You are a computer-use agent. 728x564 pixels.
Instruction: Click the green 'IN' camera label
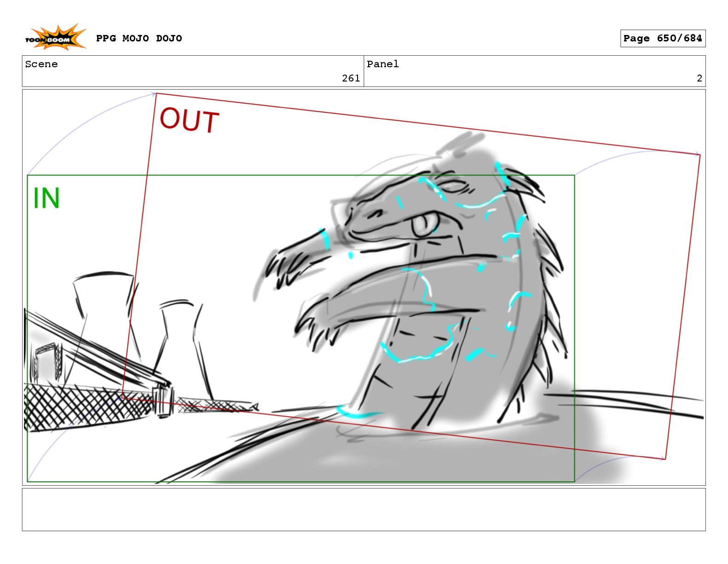point(46,198)
